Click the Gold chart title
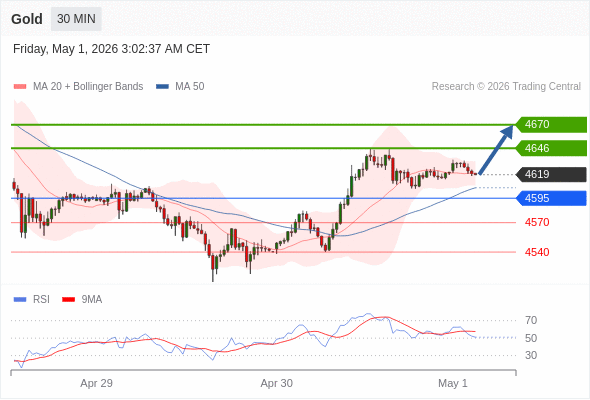 tap(27, 19)
